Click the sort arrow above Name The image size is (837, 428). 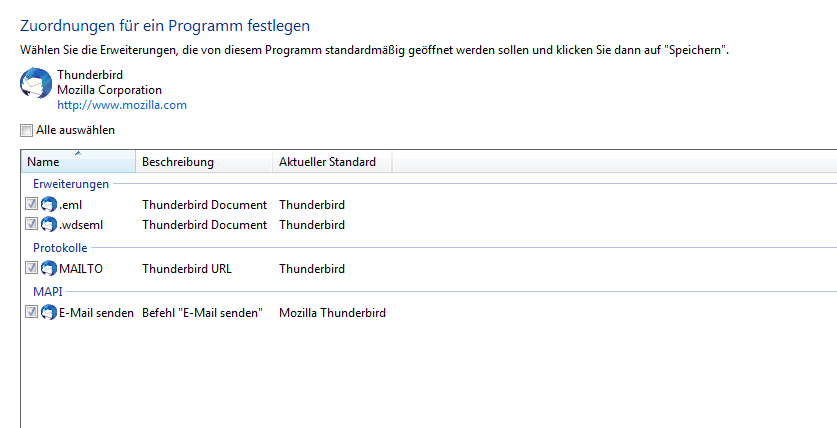[78, 153]
